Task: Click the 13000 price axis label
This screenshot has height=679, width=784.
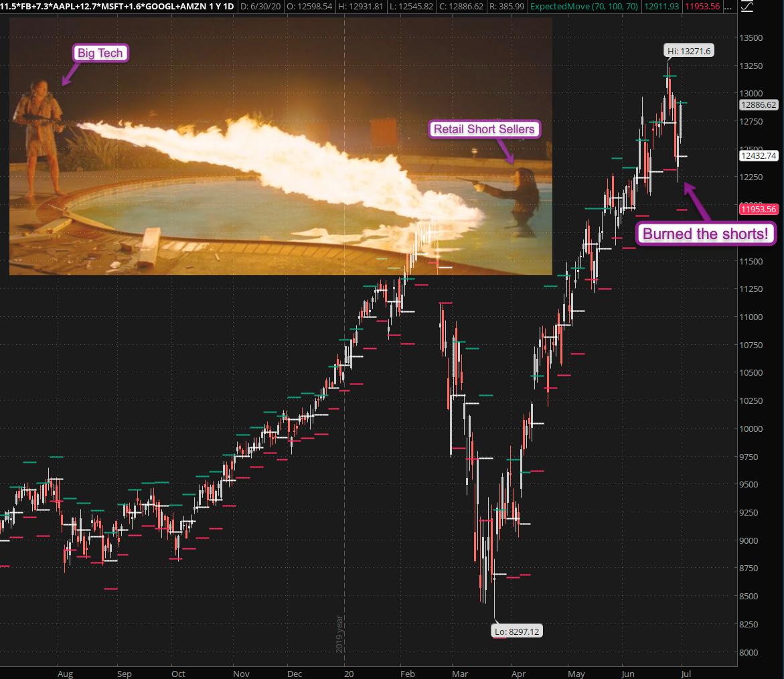Action: click(x=751, y=94)
